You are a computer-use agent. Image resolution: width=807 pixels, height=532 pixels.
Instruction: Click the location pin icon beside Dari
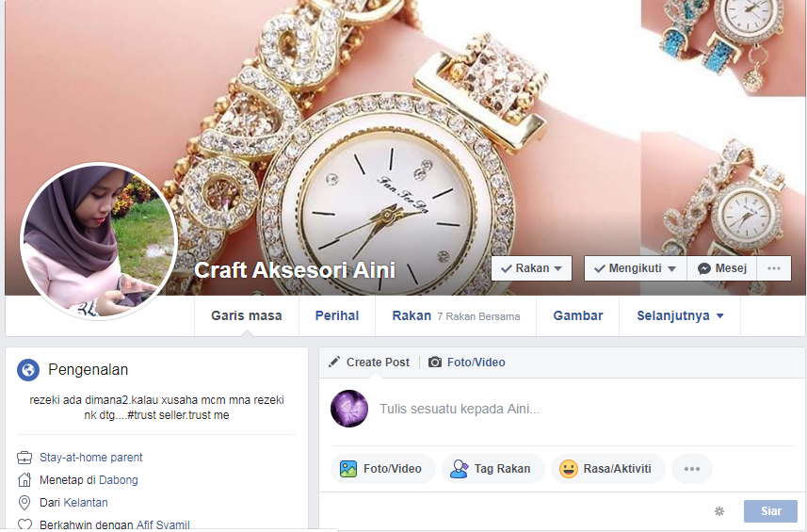tap(24, 503)
